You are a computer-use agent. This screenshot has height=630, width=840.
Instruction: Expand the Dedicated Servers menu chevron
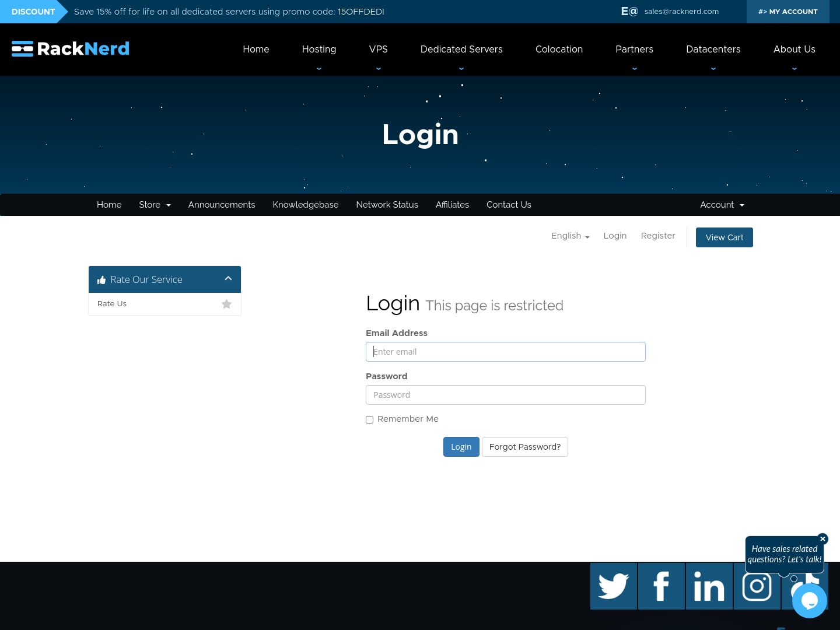[461, 68]
